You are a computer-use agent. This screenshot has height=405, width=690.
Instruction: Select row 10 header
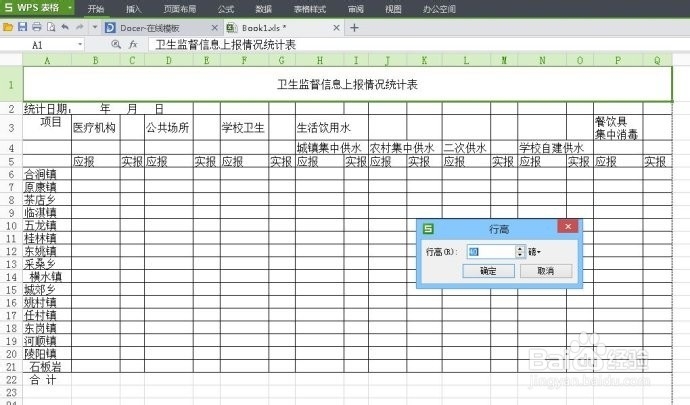point(11,225)
